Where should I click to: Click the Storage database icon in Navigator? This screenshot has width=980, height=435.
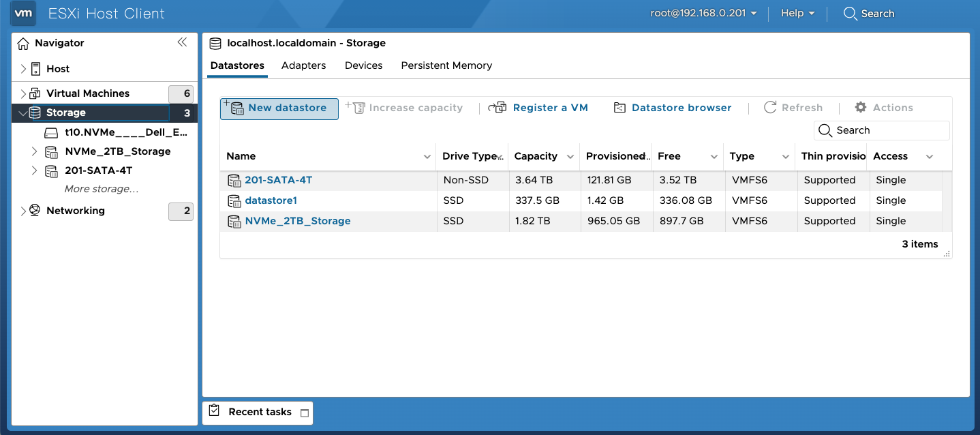click(35, 112)
